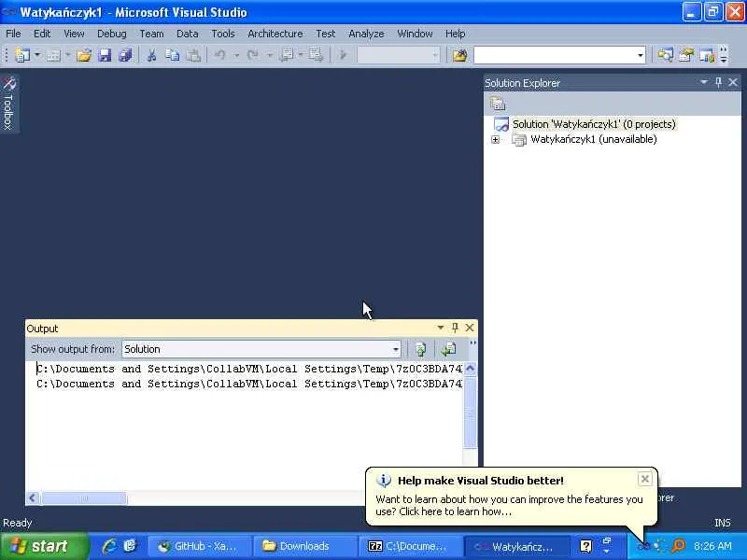The width and height of the screenshot is (747, 560).
Task: Switch to GitHub browser taskbar button
Action: tap(200, 546)
